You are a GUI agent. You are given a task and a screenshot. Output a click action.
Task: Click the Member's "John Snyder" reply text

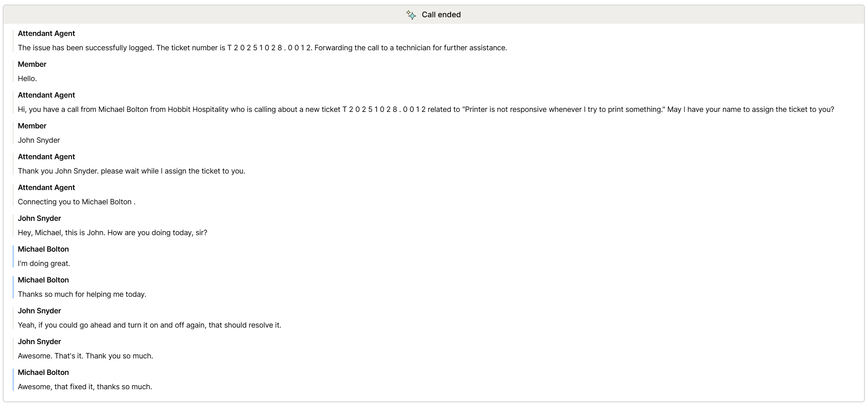click(39, 140)
